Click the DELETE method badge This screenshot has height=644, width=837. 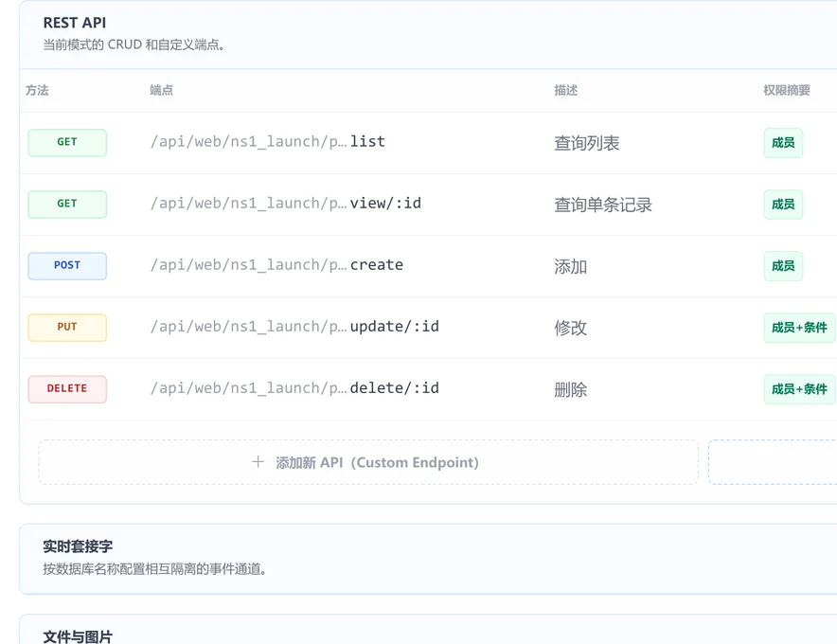click(x=67, y=388)
